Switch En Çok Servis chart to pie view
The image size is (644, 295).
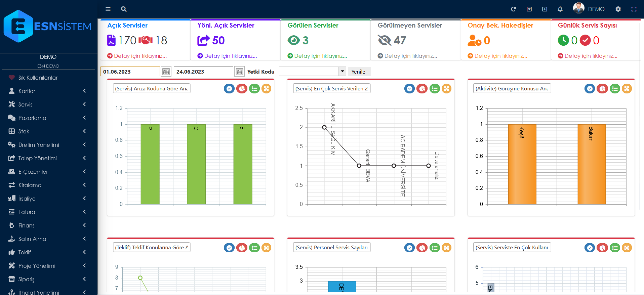pyautogui.click(x=422, y=89)
